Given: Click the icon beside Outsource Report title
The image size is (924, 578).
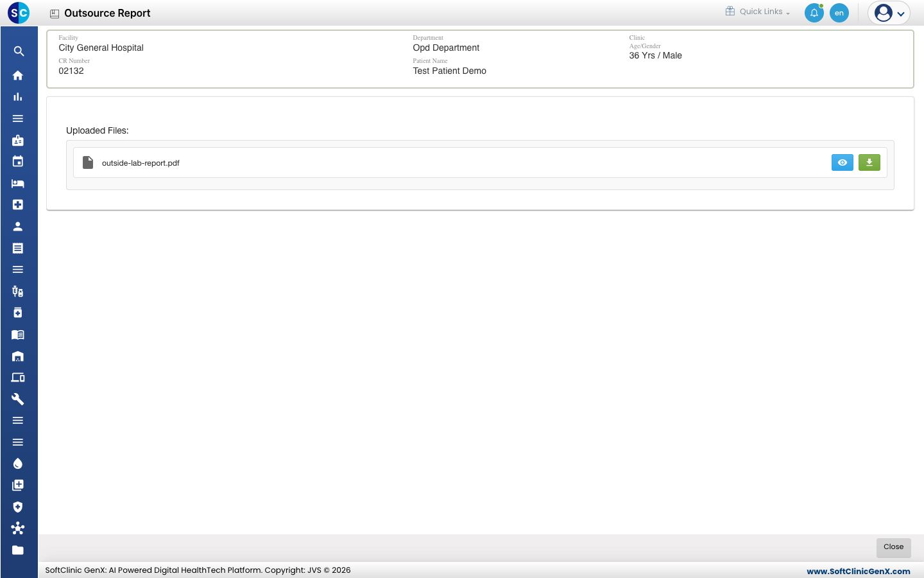Looking at the screenshot, I should [55, 13].
